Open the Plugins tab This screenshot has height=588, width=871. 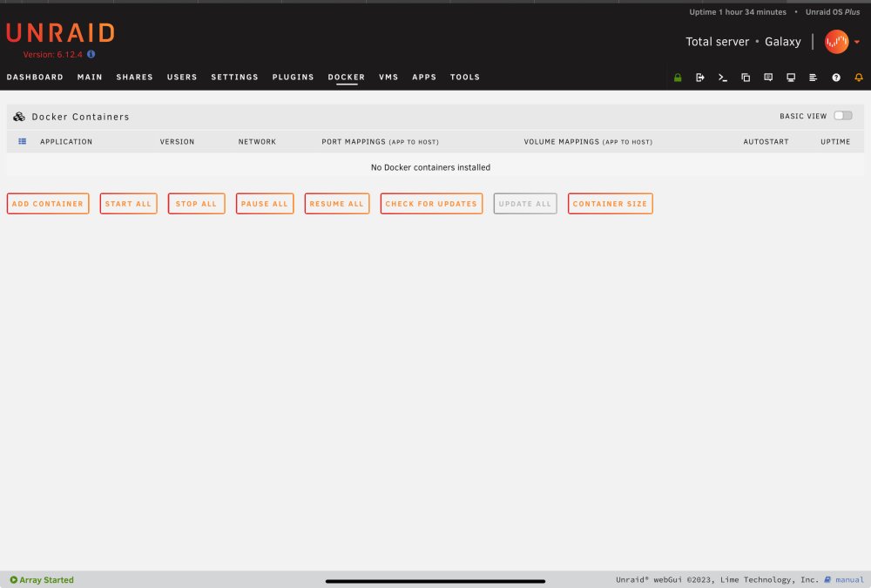pyautogui.click(x=294, y=78)
